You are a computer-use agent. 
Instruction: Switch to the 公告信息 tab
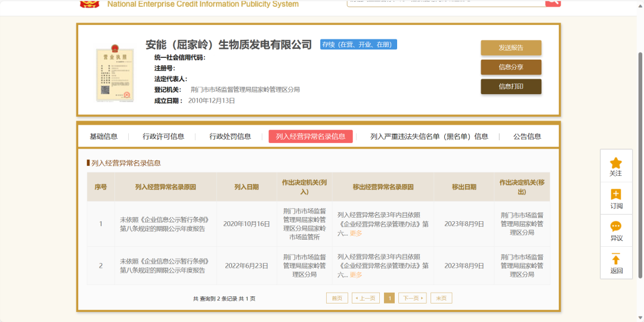pyautogui.click(x=527, y=137)
